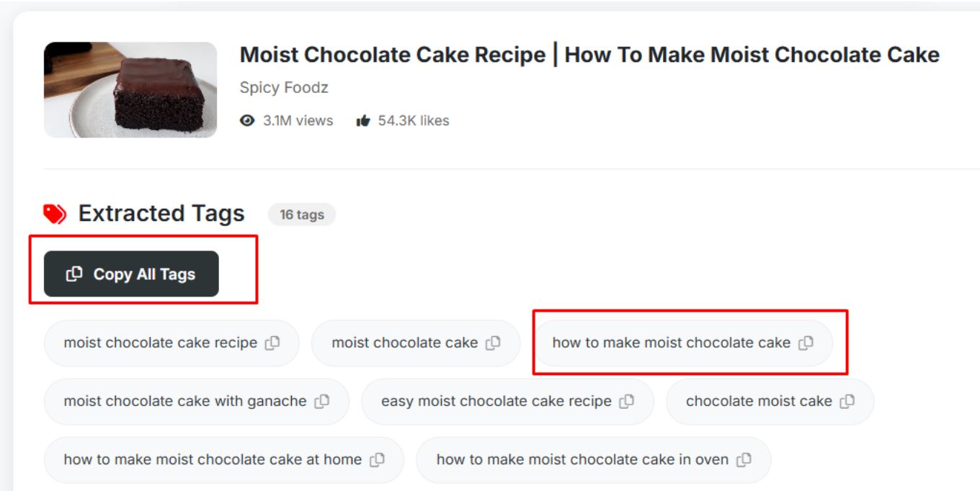Click the Copy All Tags button
Viewport: 980px width, 491px height.
[131, 274]
